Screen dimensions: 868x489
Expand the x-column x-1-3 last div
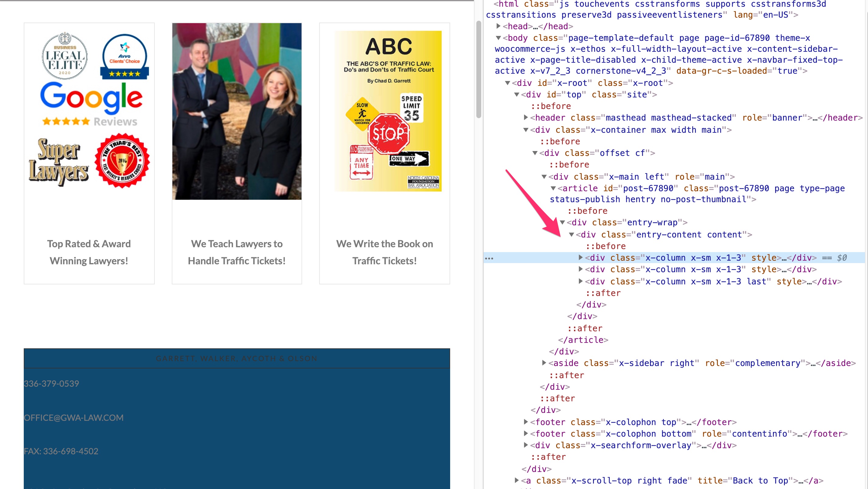[580, 281]
